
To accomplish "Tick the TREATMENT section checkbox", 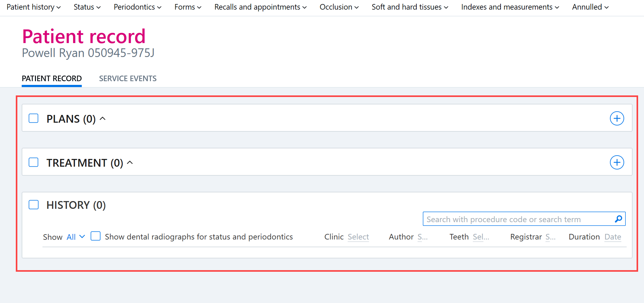I will [33, 162].
